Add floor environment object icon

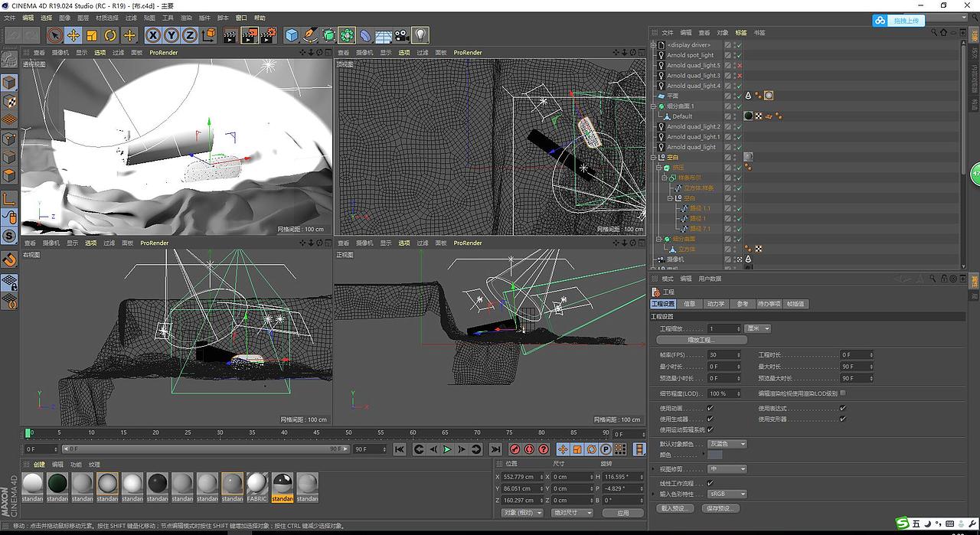point(384,35)
